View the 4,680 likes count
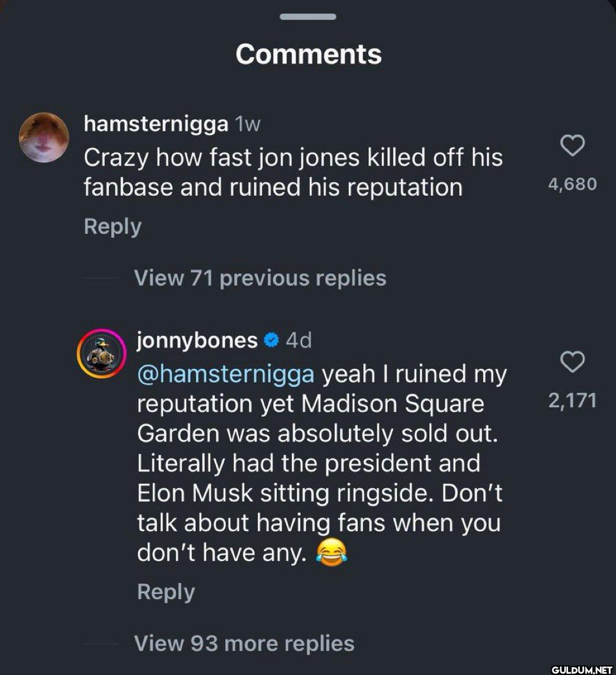 [x=572, y=185]
